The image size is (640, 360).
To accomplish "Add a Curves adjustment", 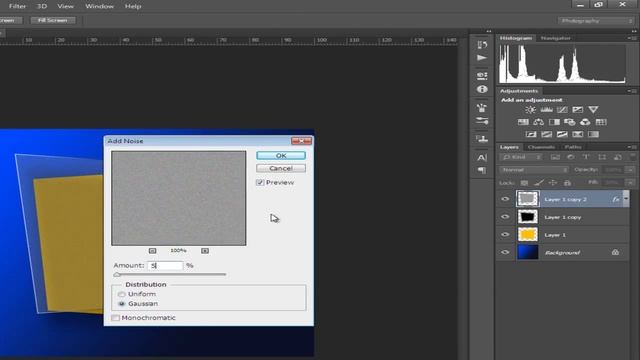I will click(x=562, y=109).
